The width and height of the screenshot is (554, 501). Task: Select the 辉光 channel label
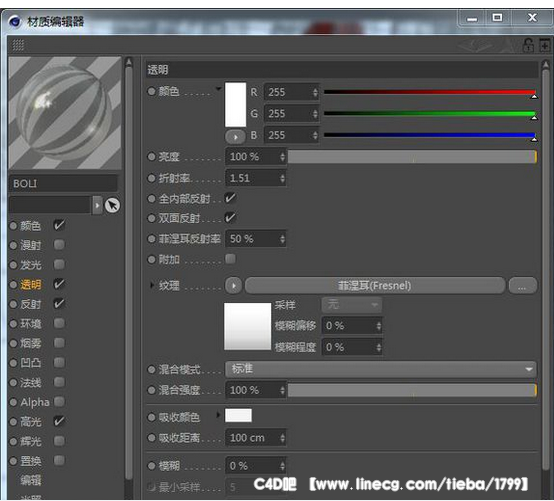pos(30,441)
